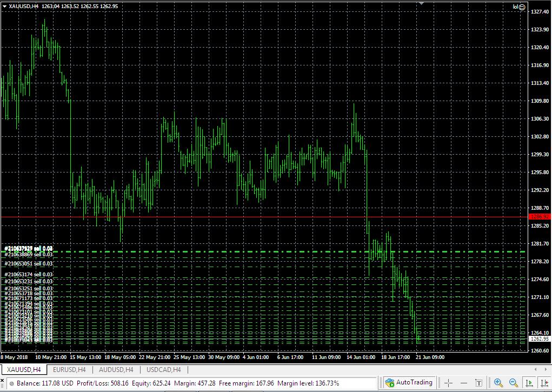Image resolution: width=552 pixels, height=392 pixels.
Task: Select the Text label tool
Action: click(x=479, y=383)
